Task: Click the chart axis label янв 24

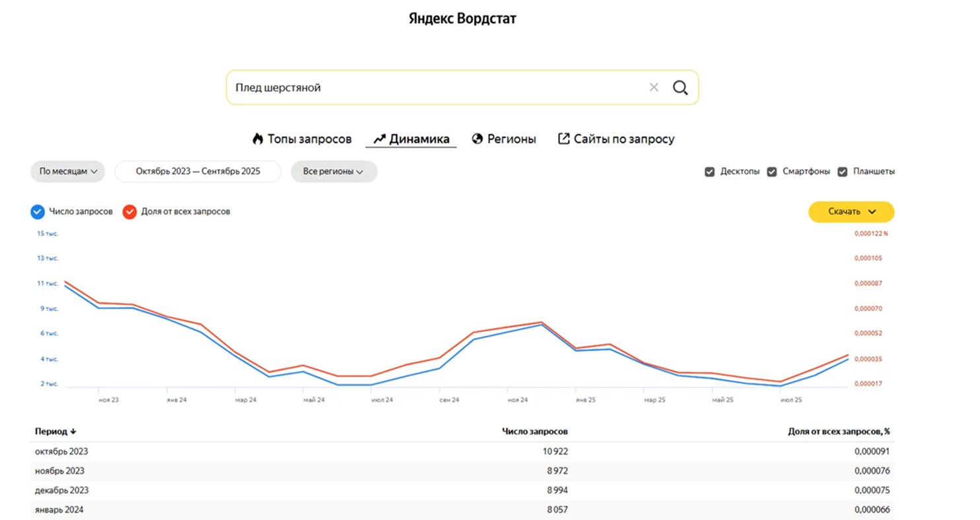Action: (x=177, y=400)
